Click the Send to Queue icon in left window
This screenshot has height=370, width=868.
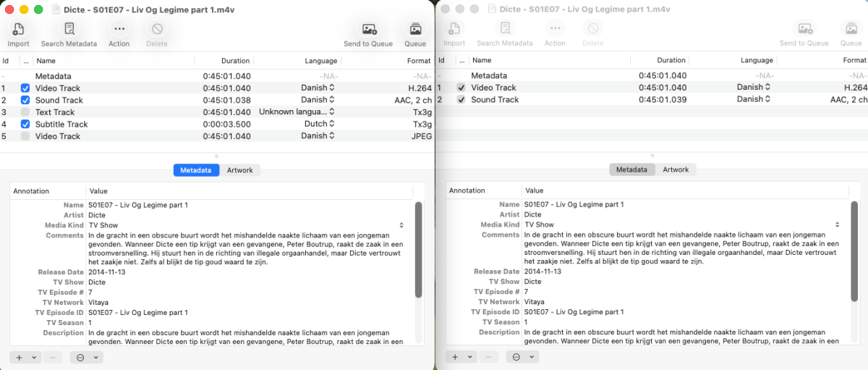coord(370,29)
